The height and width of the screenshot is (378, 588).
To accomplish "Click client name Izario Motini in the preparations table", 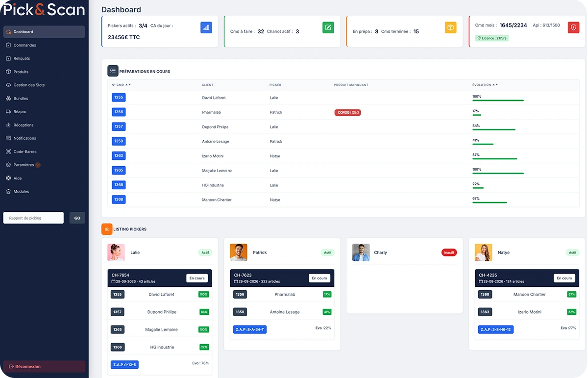I will (213, 156).
